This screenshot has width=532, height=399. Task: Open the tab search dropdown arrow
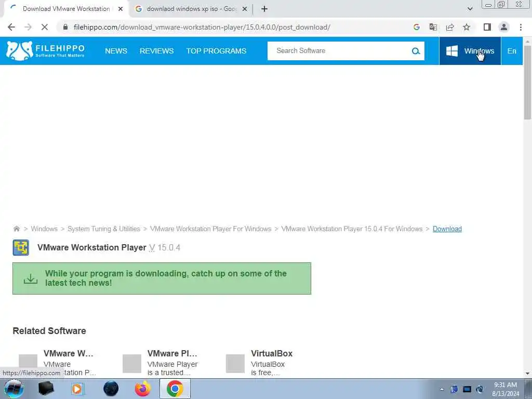(470, 9)
